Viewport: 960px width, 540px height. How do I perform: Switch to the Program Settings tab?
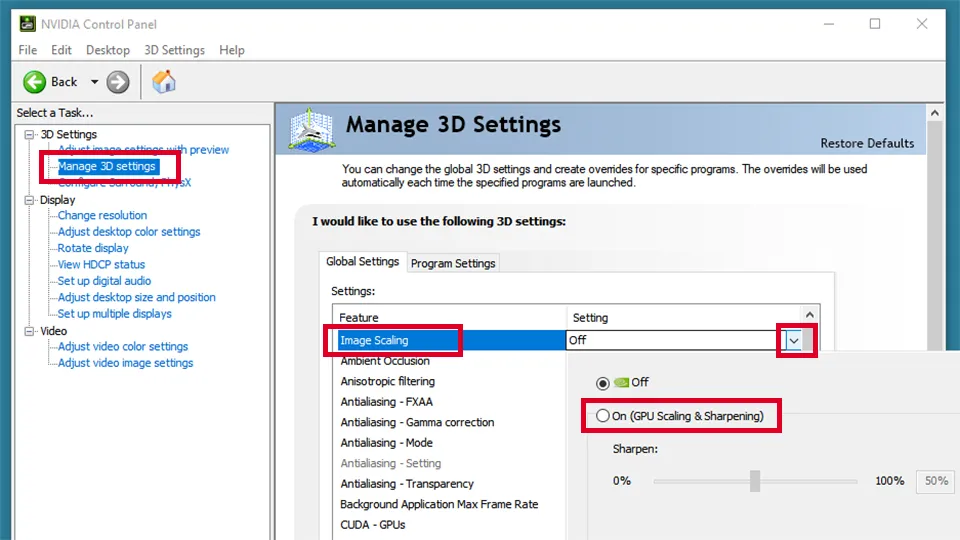(453, 263)
